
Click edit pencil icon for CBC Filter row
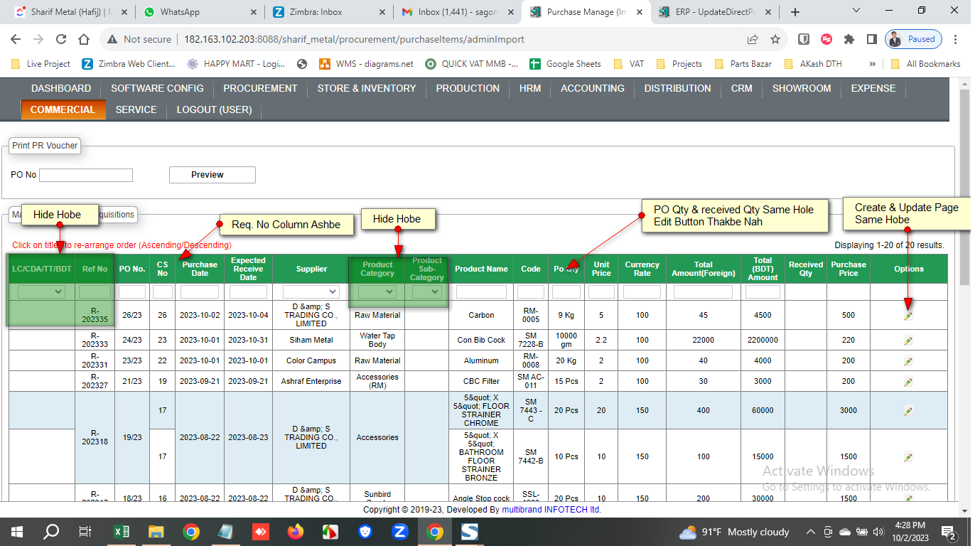coord(908,382)
